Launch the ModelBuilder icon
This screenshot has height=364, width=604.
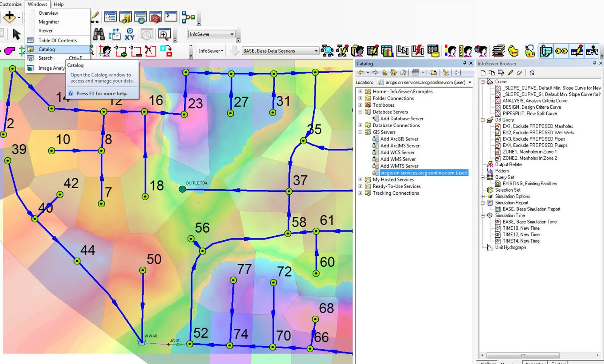[x=188, y=17]
